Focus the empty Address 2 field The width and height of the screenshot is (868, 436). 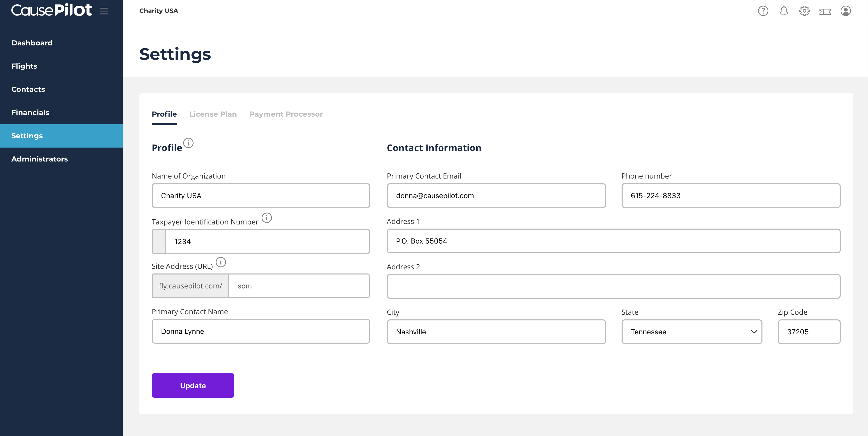pyautogui.click(x=613, y=286)
